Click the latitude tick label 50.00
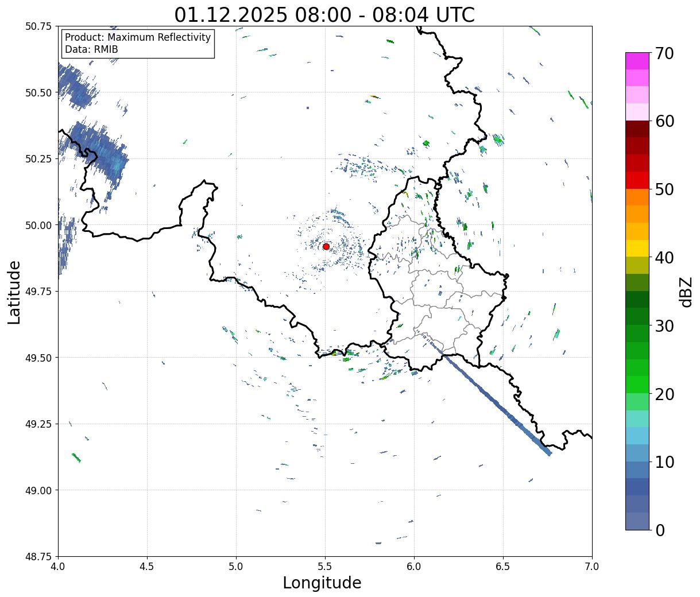 click(38, 225)
